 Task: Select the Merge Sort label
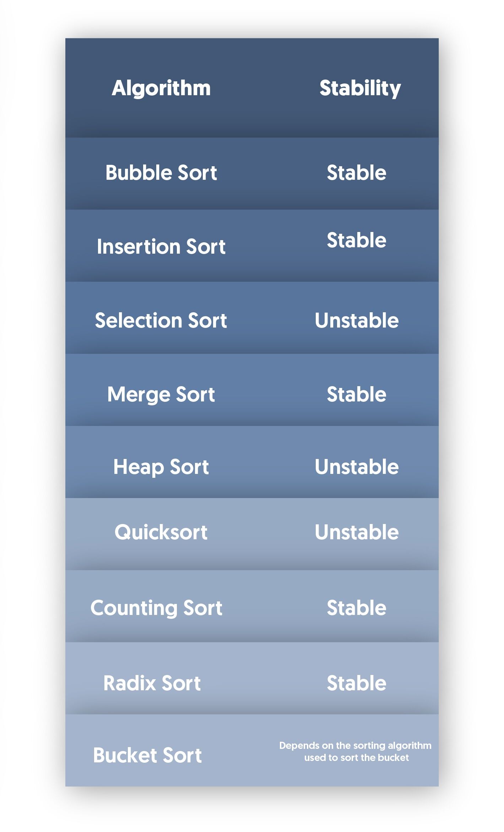pos(161,394)
